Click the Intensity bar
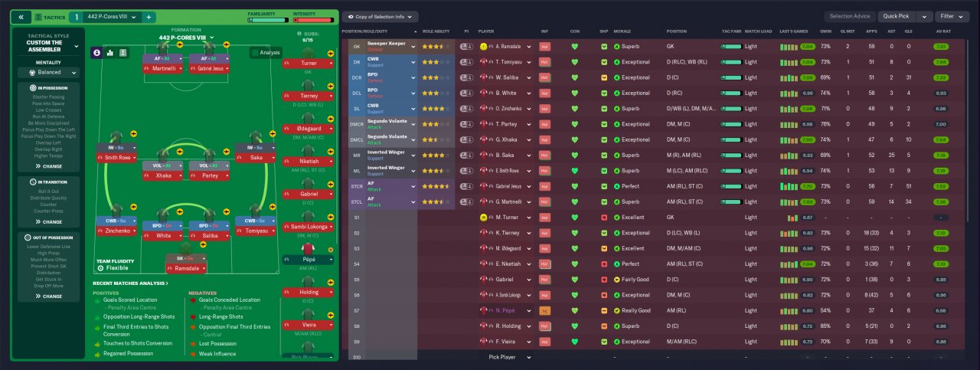The height and width of the screenshot is (370, 980). (x=314, y=20)
